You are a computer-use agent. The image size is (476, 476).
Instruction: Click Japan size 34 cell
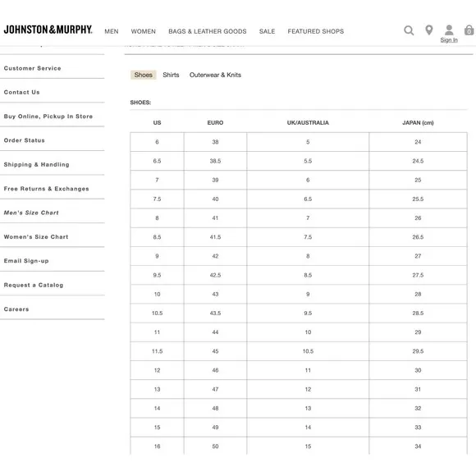[x=418, y=446]
